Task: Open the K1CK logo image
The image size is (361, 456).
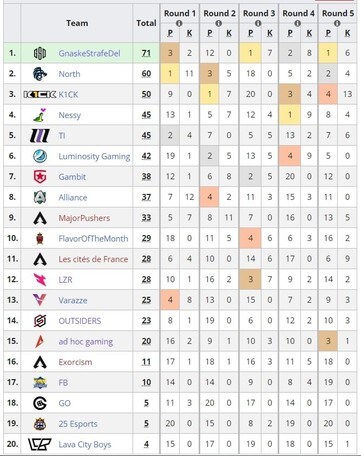Action: pyautogui.click(x=40, y=94)
